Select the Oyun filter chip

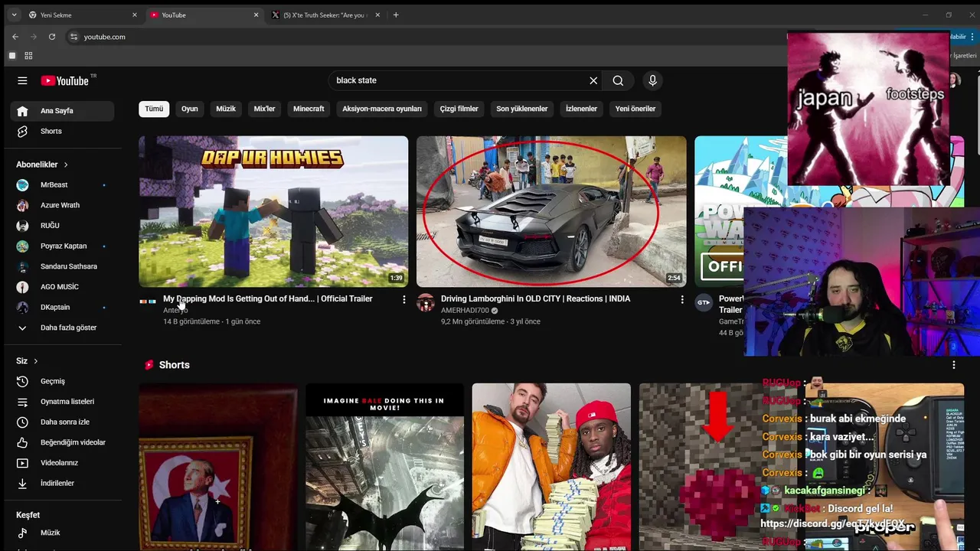click(190, 109)
